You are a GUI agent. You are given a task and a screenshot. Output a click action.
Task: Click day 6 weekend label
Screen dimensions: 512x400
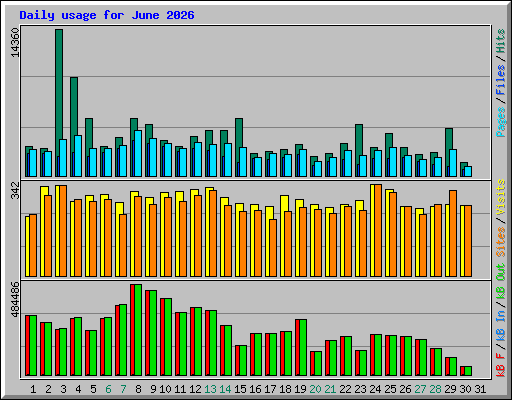tap(108, 389)
